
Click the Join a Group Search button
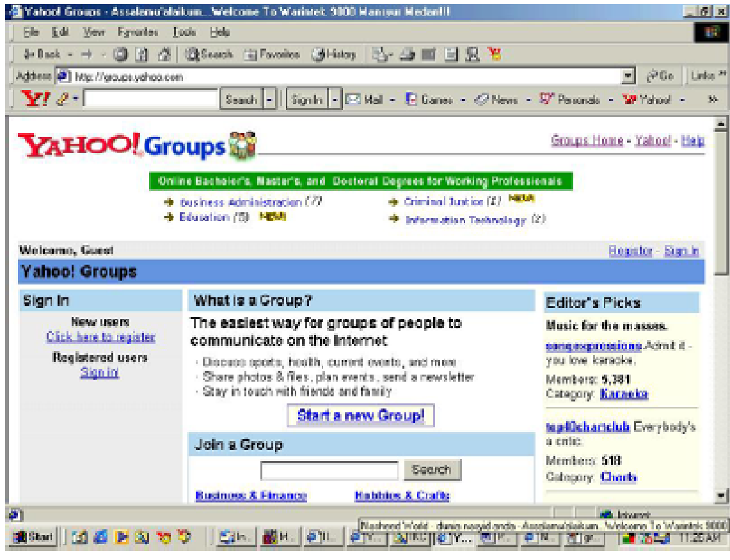click(432, 469)
